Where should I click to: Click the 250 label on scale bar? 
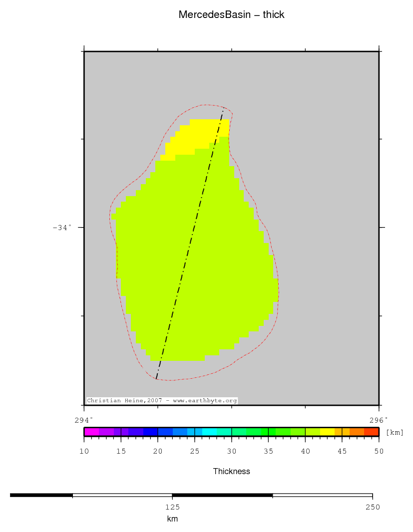pyautogui.click(x=372, y=507)
